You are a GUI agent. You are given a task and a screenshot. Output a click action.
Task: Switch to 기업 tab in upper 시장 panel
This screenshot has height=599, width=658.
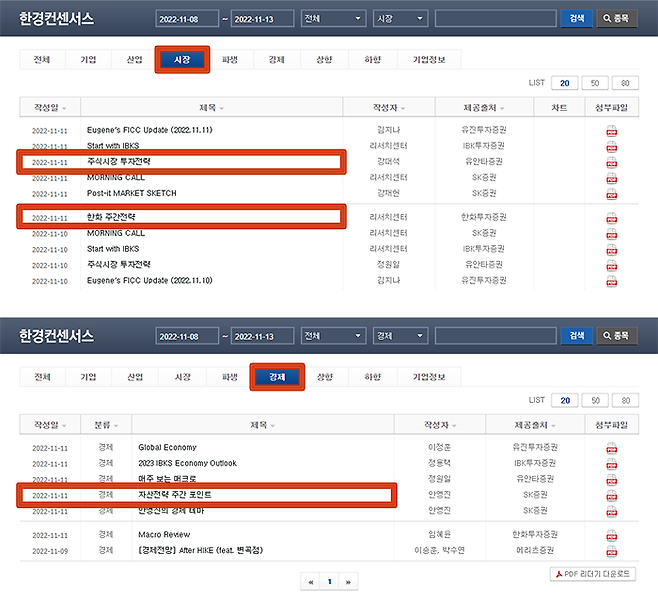tap(88, 60)
